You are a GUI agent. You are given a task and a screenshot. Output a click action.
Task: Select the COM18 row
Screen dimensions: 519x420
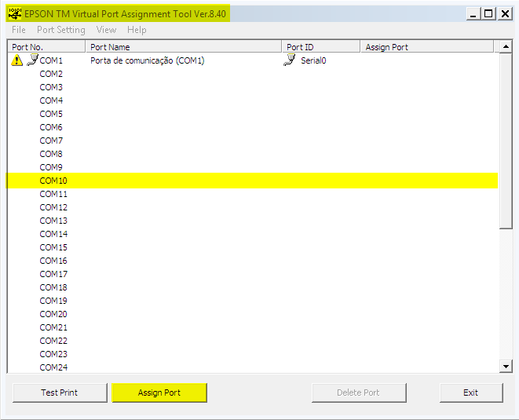[253, 287]
